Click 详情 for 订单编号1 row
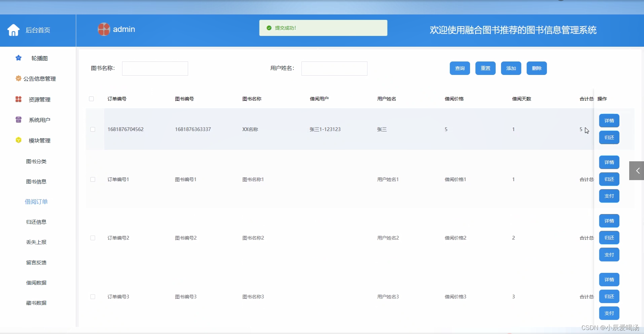The image size is (644, 334). [609, 162]
